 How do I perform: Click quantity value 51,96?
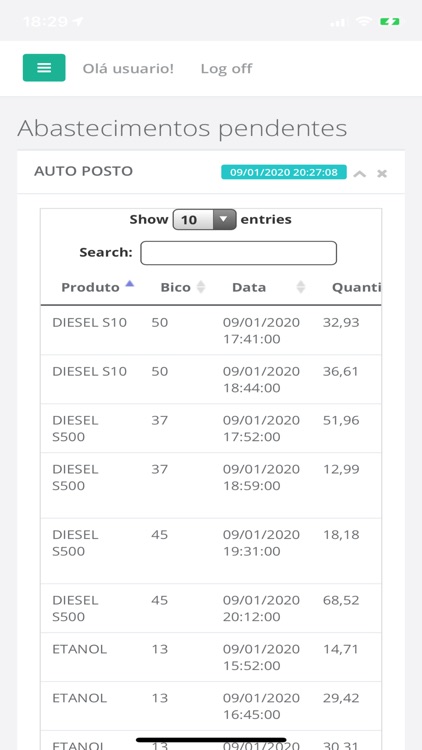tap(341, 420)
